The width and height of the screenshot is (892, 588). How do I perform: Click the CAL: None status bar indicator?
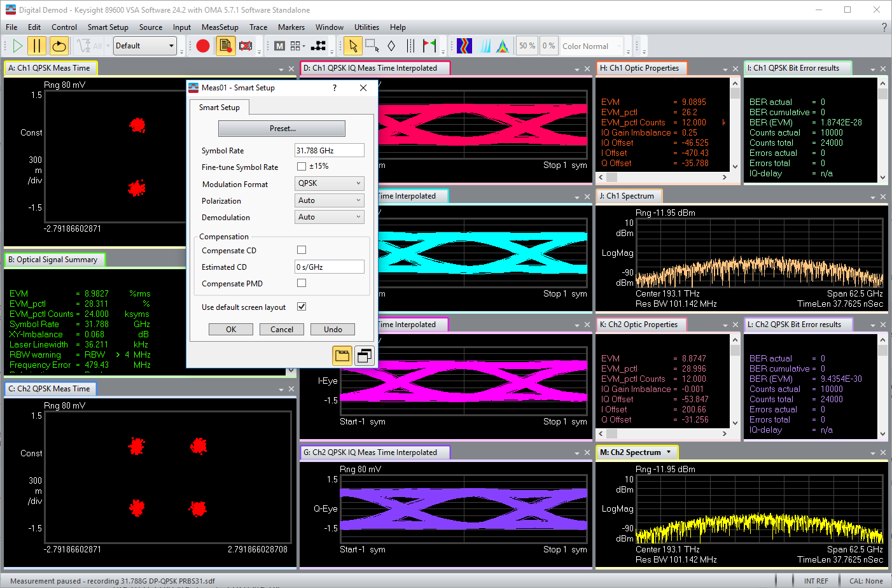click(x=866, y=581)
